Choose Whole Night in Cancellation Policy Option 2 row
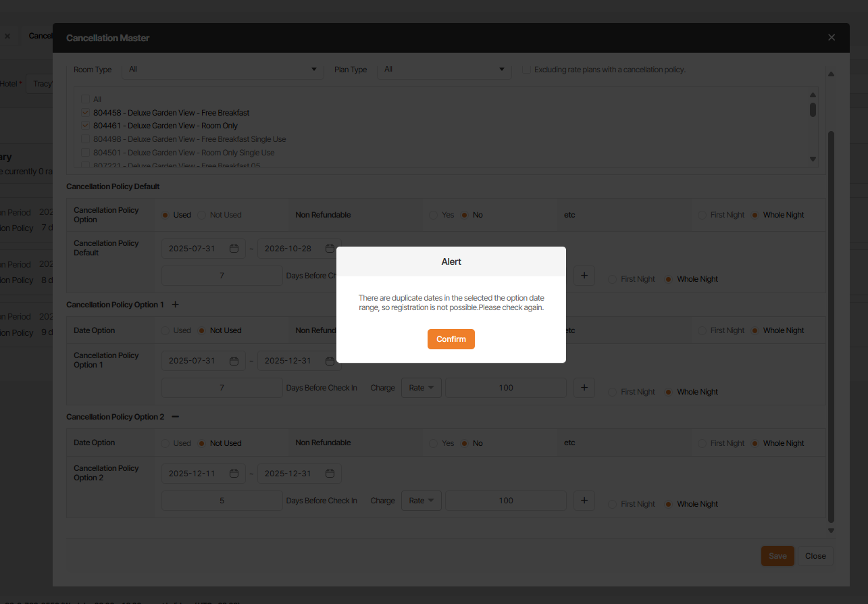868x604 pixels. click(669, 504)
